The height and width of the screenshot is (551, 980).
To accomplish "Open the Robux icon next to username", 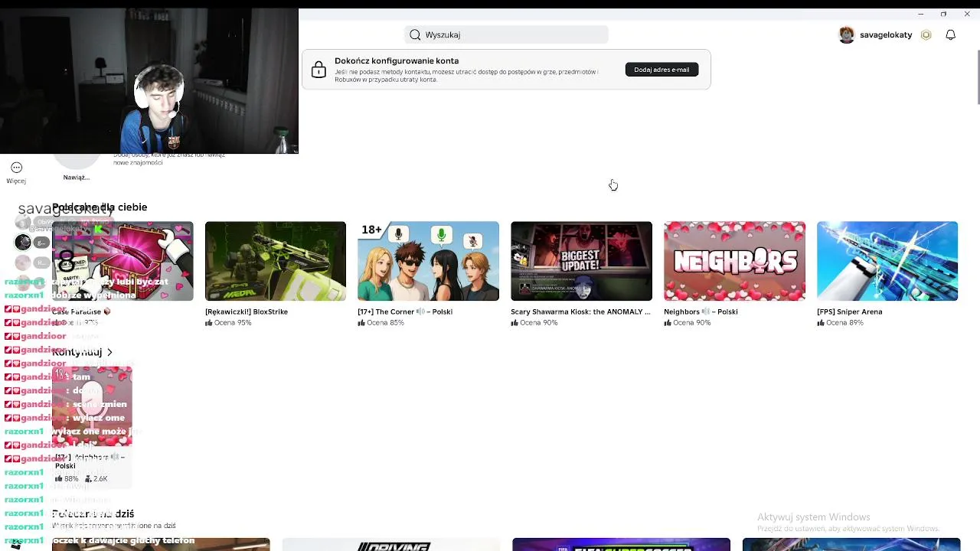I will [926, 34].
